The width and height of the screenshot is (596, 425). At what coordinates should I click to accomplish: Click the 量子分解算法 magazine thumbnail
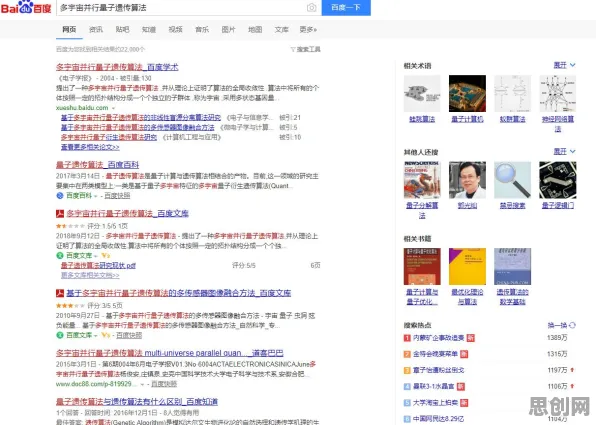422,180
